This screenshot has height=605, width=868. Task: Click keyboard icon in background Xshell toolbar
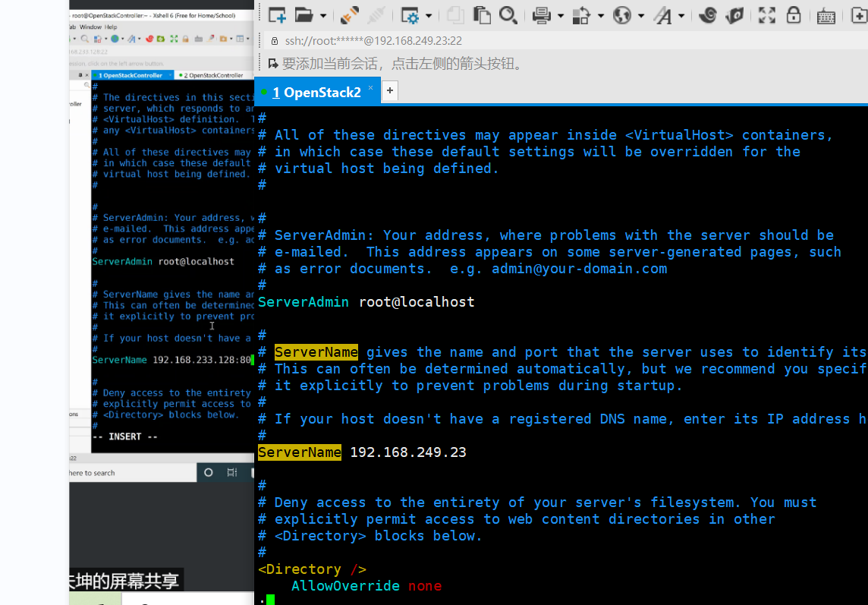click(197, 39)
